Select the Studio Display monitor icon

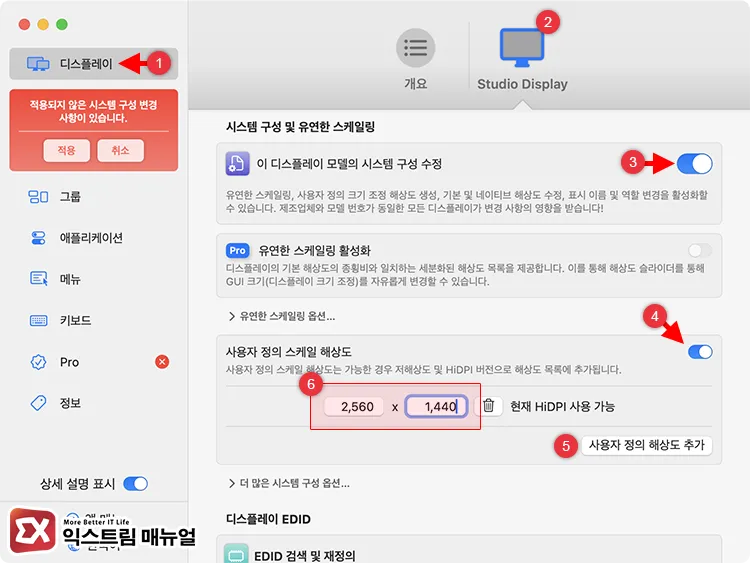pos(522,47)
